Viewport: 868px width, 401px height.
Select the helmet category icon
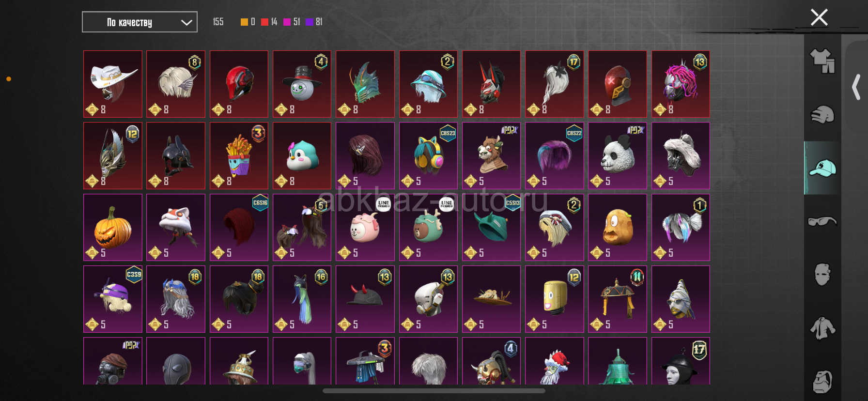tap(822, 115)
